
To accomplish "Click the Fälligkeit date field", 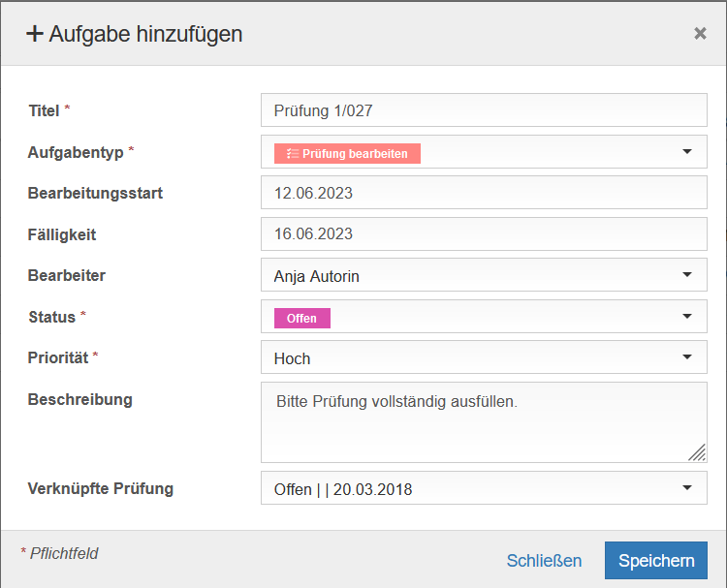I will (x=484, y=233).
